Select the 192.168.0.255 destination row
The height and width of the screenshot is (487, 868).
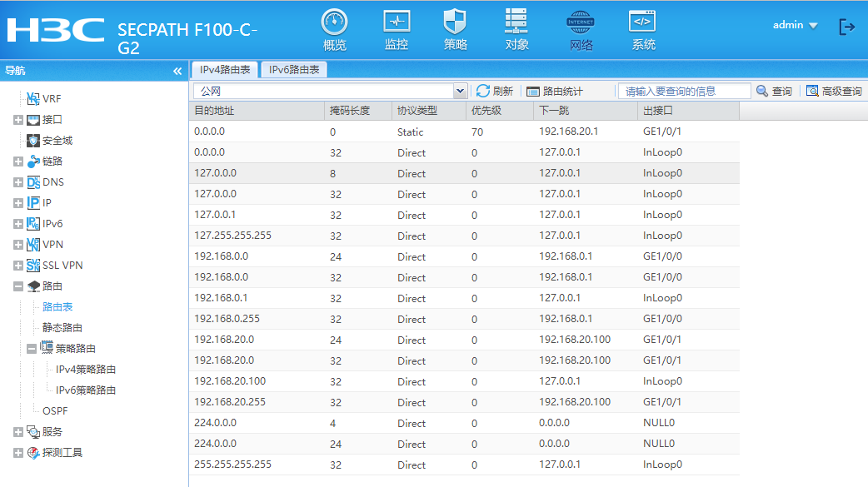tap(464, 320)
